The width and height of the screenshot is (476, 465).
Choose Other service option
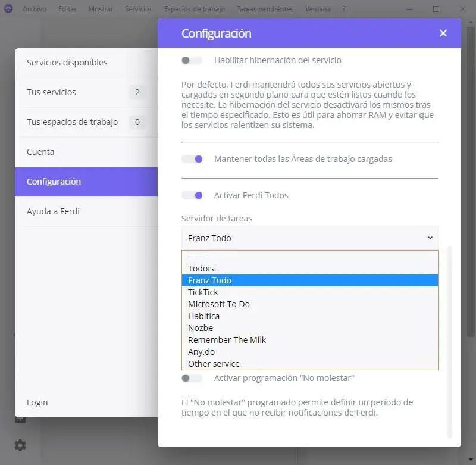pos(309,364)
